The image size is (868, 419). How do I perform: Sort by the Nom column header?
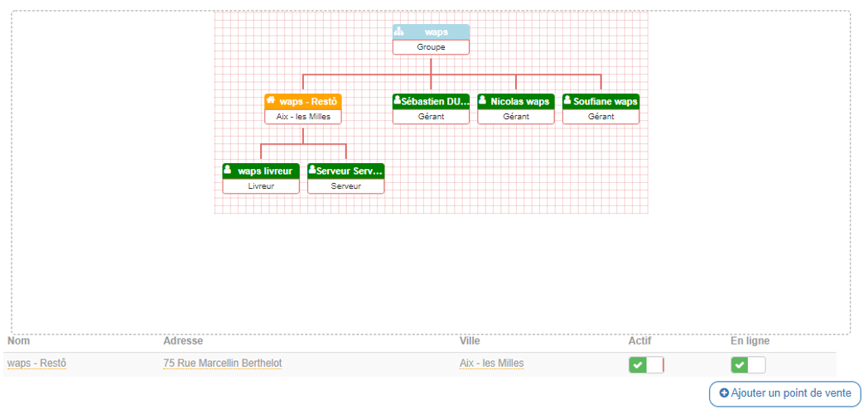[x=19, y=341]
